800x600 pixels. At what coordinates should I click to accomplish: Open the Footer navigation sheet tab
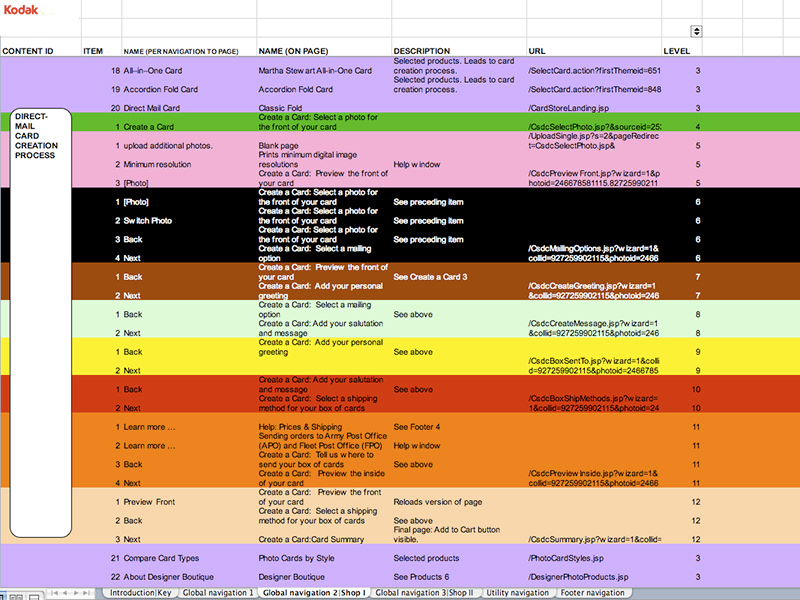click(x=592, y=593)
